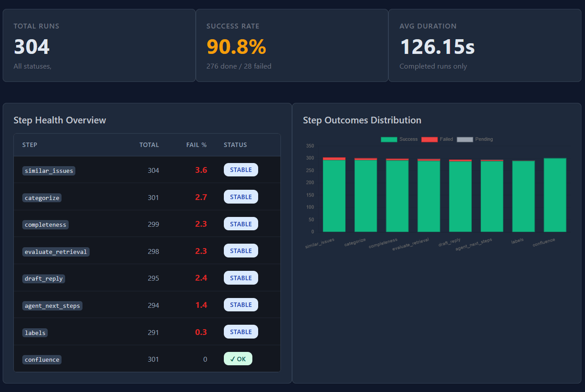
Task: Select the similar_issues step tag
Action: tap(49, 171)
